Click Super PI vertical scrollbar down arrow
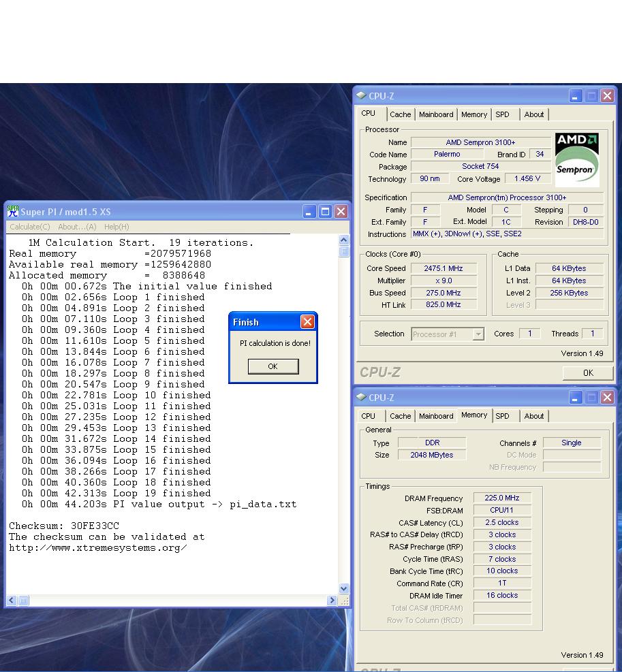The height and width of the screenshot is (672, 622). 343,589
